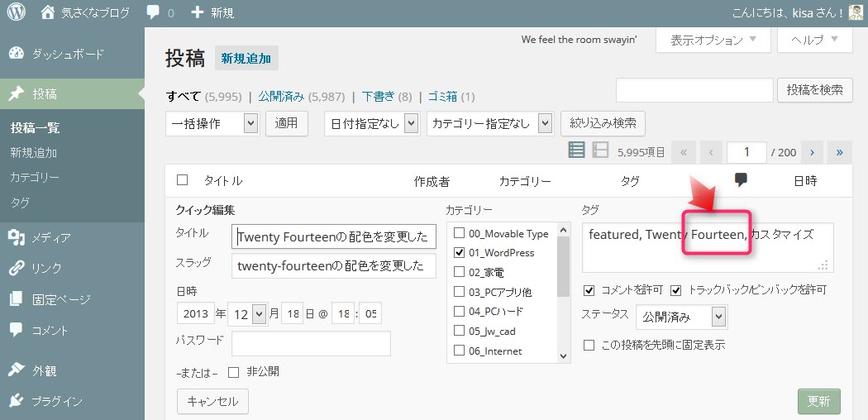Check the 00_Movable Type category
Viewport: 868px width, 420px height.
(x=459, y=233)
